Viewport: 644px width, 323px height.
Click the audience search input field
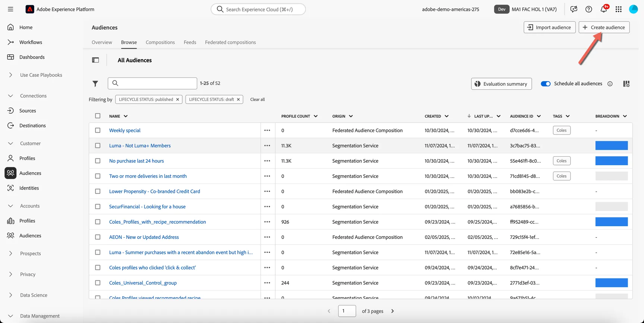coord(152,83)
